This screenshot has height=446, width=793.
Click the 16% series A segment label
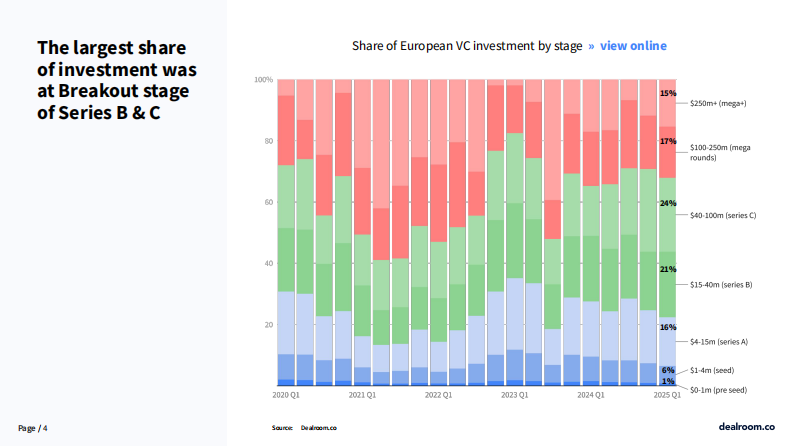(668, 327)
